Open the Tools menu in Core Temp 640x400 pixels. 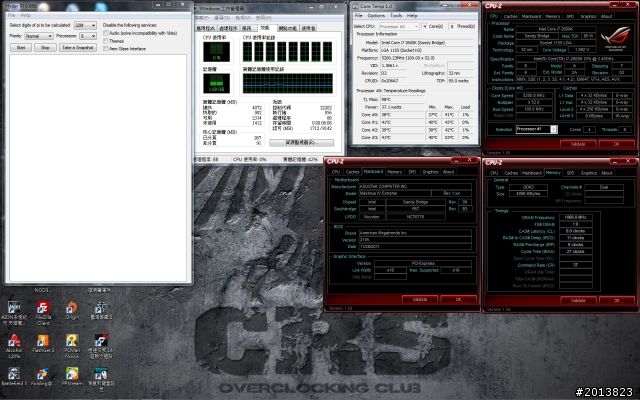(396, 16)
